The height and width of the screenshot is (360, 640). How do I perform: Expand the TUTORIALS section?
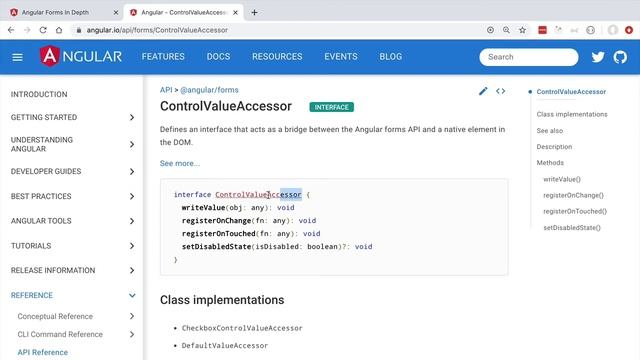coord(73,246)
